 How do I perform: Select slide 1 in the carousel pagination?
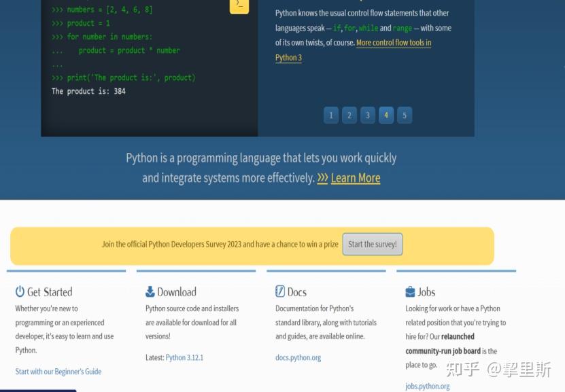click(x=331, y=115)
